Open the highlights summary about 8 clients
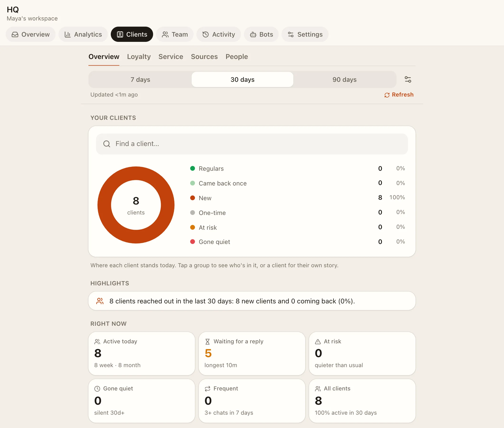Viewport: 504px width, 428px height. (x=252, y=301)
